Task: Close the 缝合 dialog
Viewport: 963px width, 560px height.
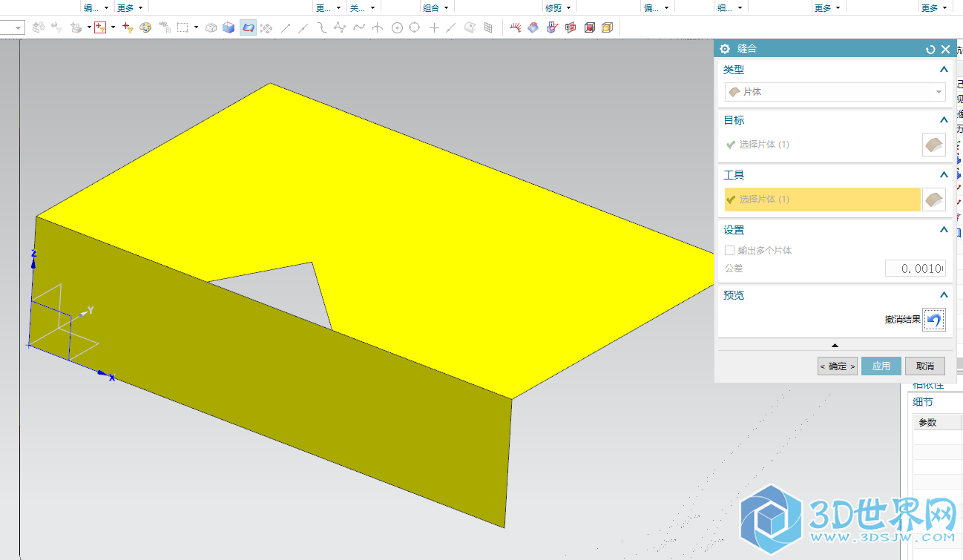Action: click(x=945, y=49)
